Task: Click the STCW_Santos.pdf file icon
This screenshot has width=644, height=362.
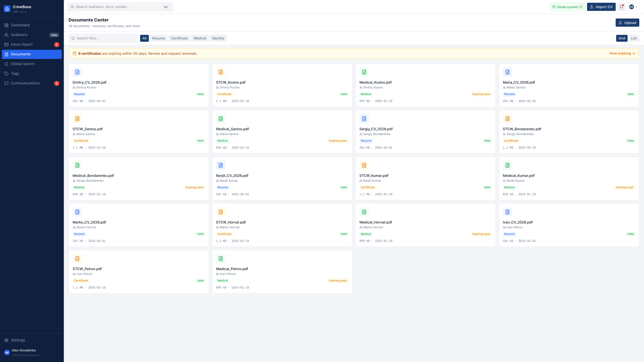Action: [77, 119]
